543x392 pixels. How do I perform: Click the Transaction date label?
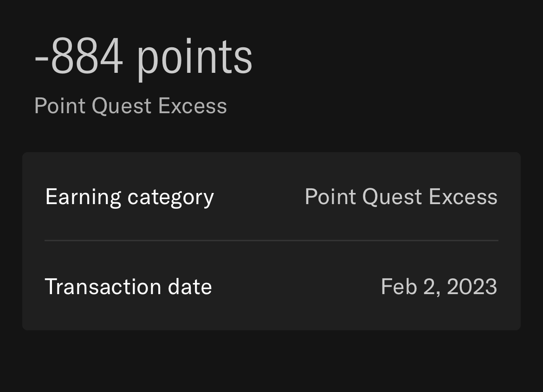(x=128, y=286)
